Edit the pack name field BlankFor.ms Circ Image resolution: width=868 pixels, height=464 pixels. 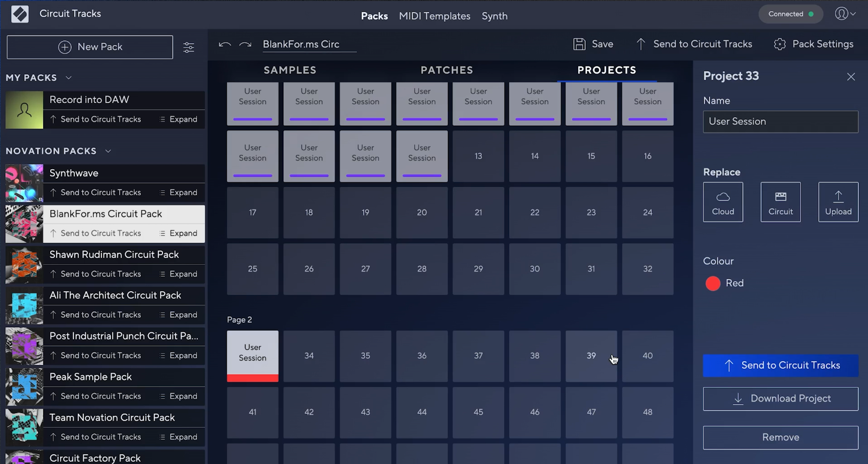tap(309, 44)
